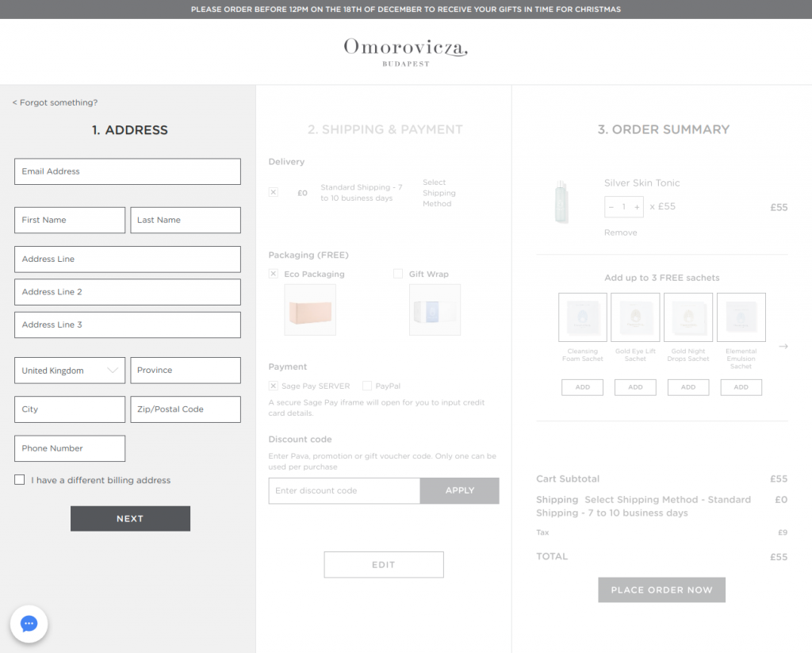
Task: Decrease Silver Skin Tonic quantity with minus
Action: click(611, 207)
